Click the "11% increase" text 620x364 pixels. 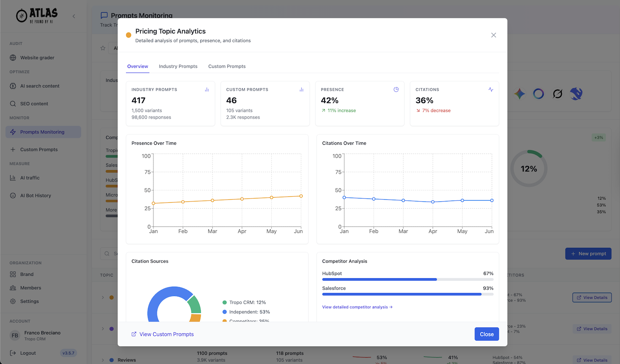click(x=341, y=111)
